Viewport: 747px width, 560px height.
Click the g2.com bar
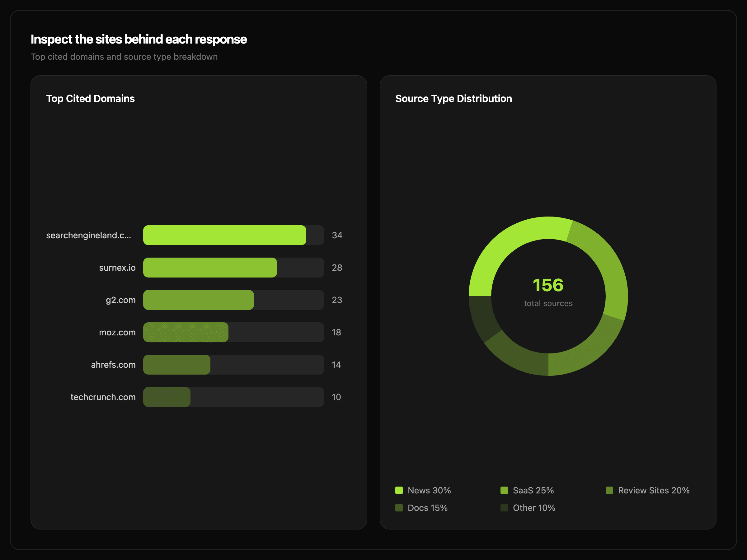198,300
